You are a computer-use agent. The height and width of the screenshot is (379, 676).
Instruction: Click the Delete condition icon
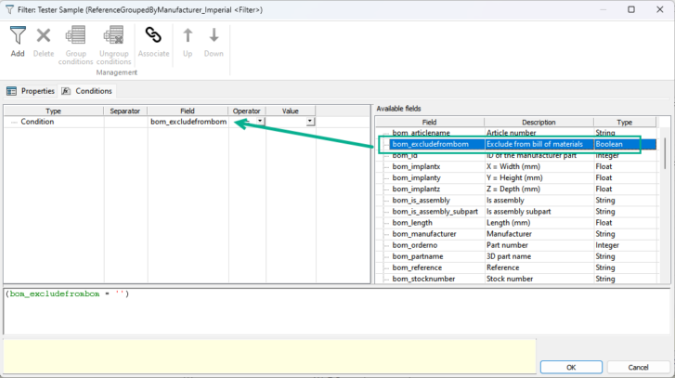[44, 35]
